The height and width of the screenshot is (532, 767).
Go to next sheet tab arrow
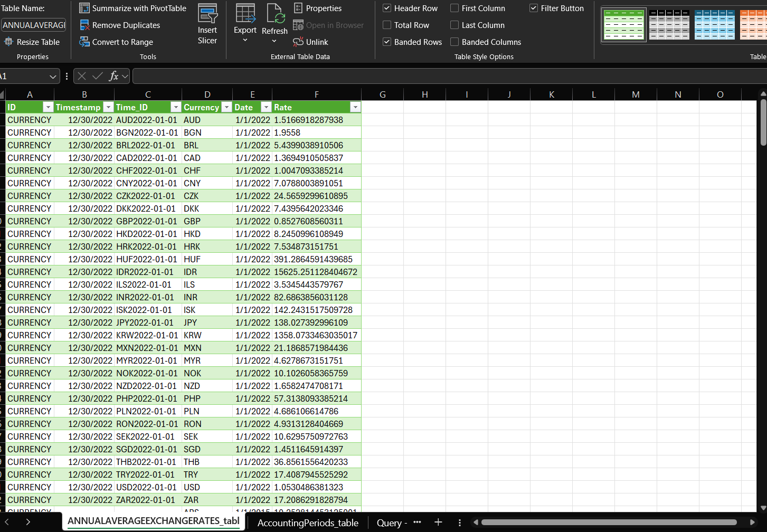(x=28, y=522)
